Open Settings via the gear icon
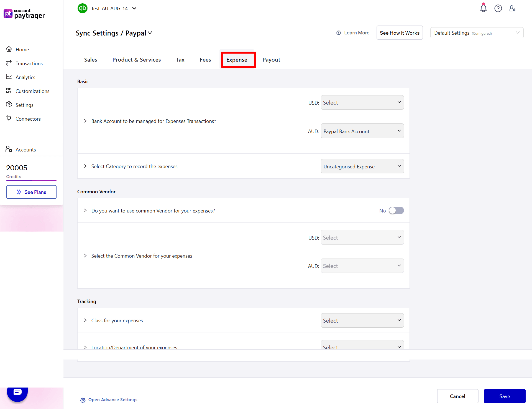 point(25,105)
